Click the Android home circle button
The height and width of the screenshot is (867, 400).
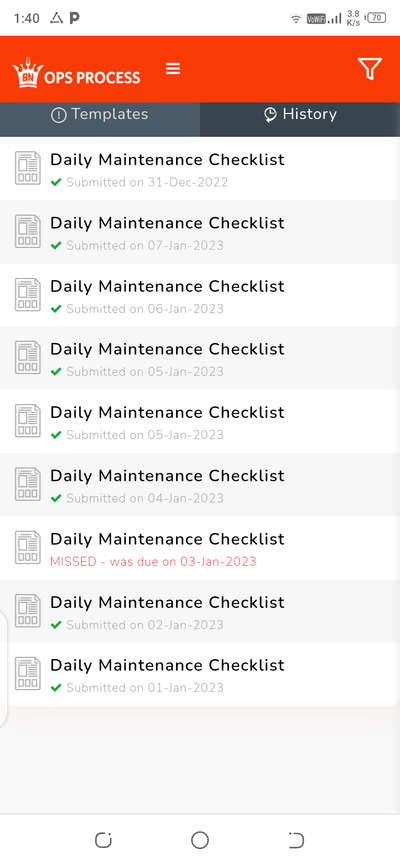pos(200,840)
